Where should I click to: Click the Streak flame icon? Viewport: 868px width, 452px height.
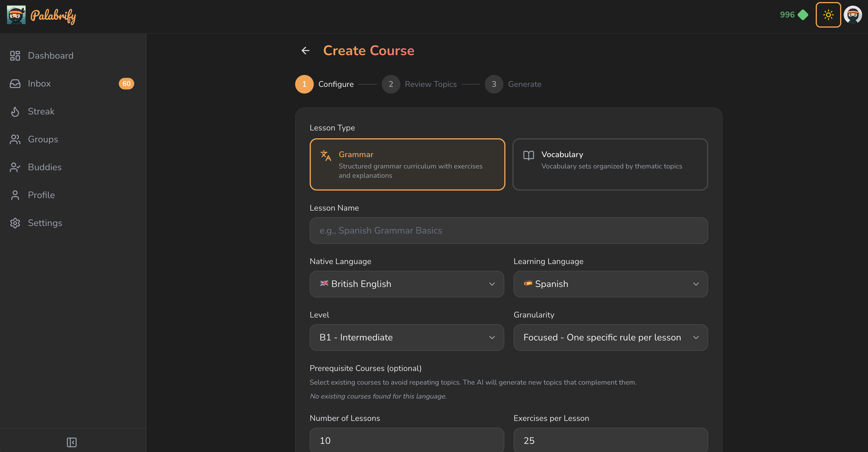coord(15,112)
